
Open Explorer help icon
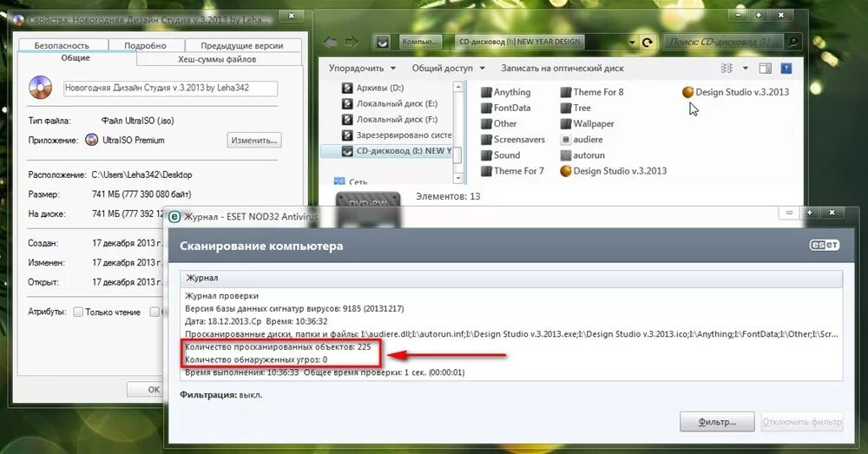[x=786, y=68]
